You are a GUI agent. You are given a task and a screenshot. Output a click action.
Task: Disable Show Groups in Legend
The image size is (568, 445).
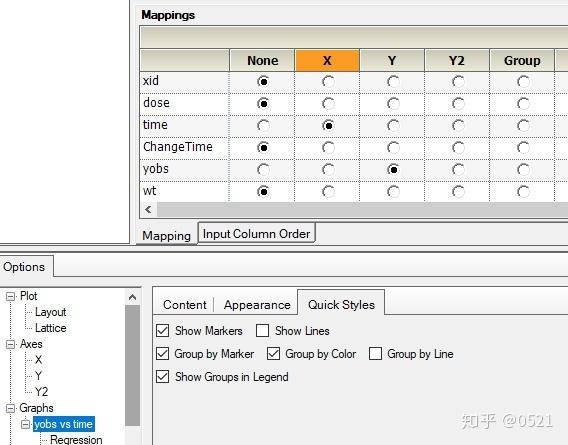pos(163,377)
